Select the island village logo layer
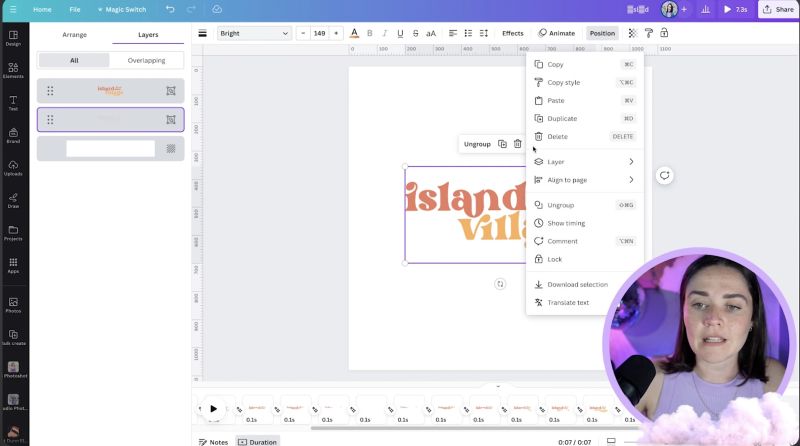 pos(111,91)
